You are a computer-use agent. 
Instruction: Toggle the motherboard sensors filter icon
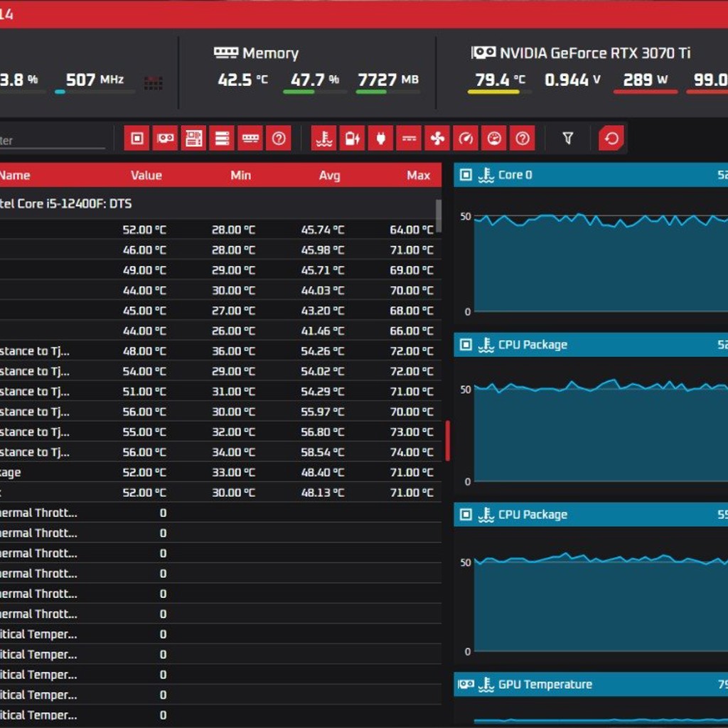coord(193,138)
